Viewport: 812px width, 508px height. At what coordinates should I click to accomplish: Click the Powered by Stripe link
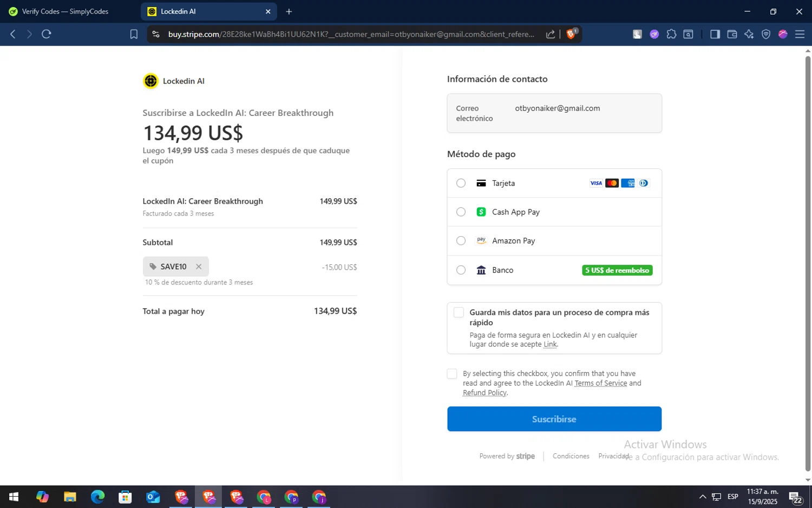tap(507, 456)
